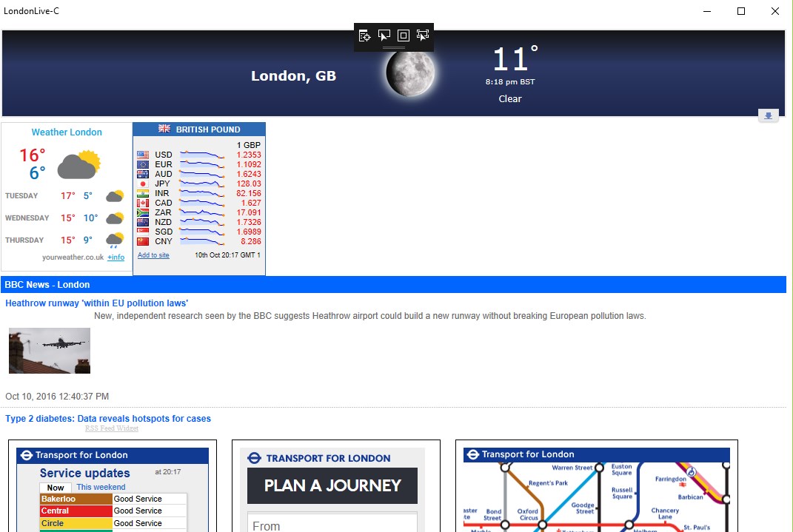
Task: Open Live Visual Tree debug toolbar icon
Action: coord(364,36)
